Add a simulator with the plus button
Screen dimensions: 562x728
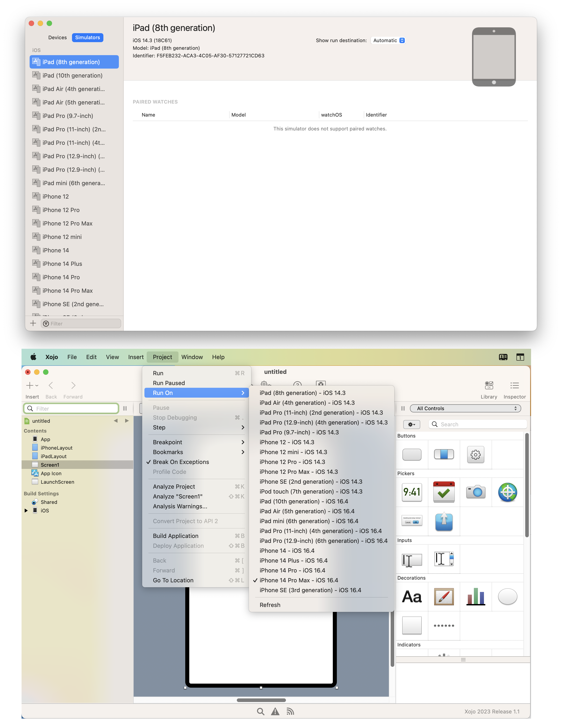coord(33,323)
